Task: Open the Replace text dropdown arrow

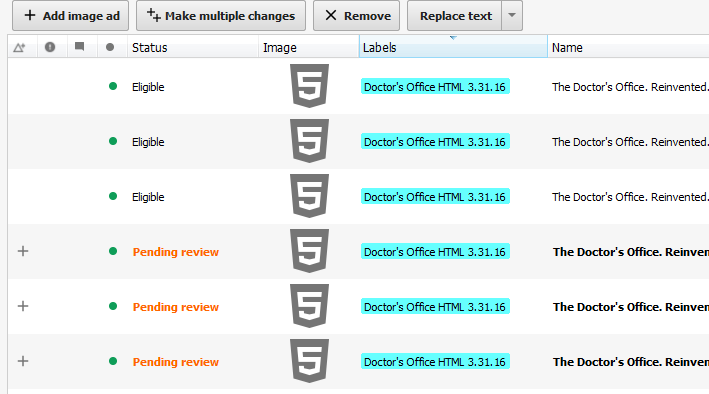Action: [512, 15]
